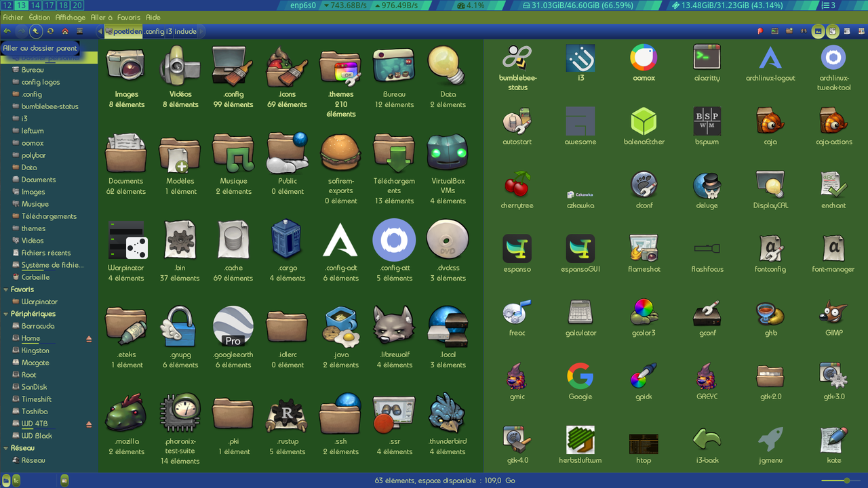Image resolution: width=868 pixels, height=488 pixels.
Task: Reload the current folder view
Action: [x=50, y=31]
